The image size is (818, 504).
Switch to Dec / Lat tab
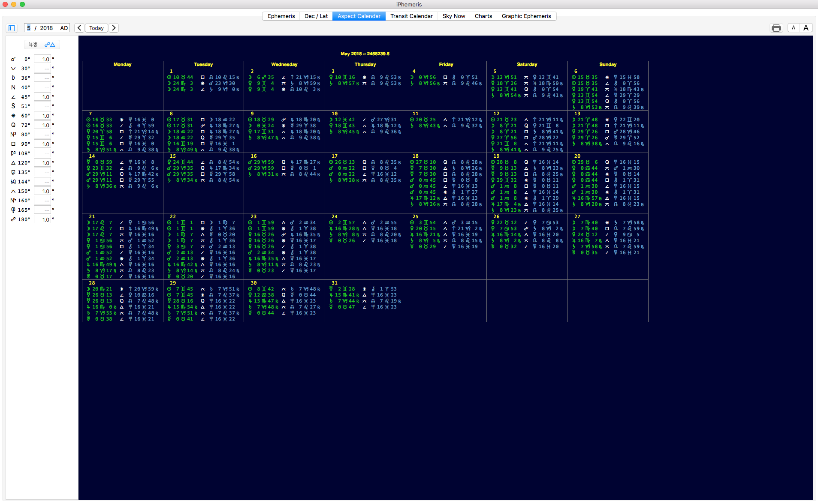(x=316, y=16)
